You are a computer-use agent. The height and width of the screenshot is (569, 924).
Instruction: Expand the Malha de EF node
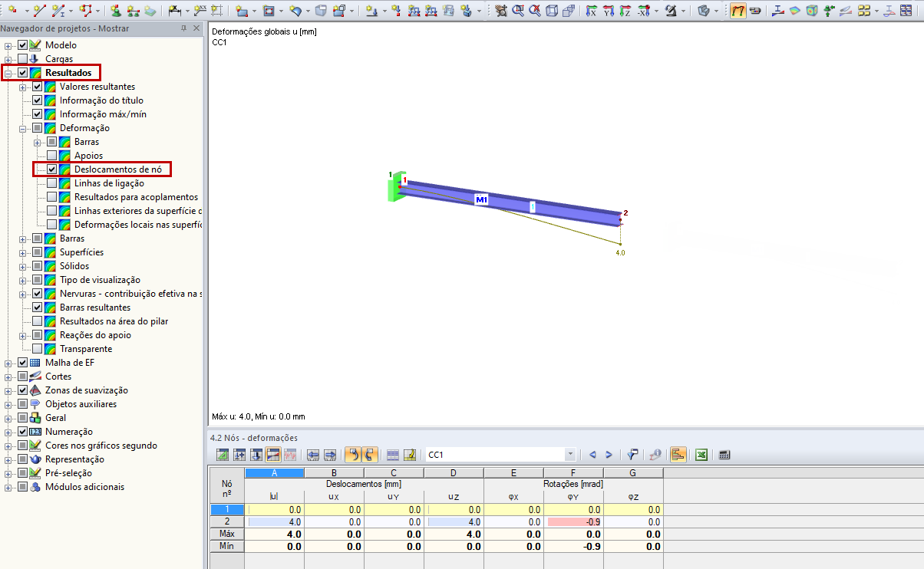click(x=8, y=363)
